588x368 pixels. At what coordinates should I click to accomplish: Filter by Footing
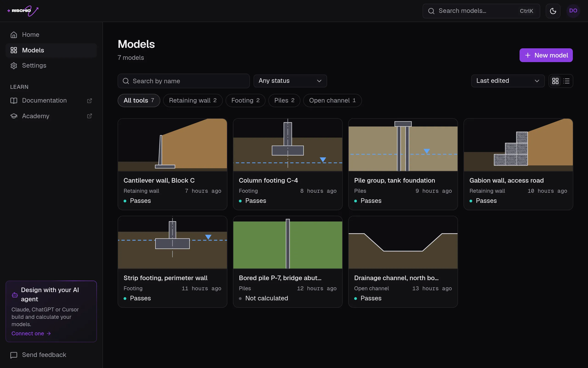click(x=245, y=101)
